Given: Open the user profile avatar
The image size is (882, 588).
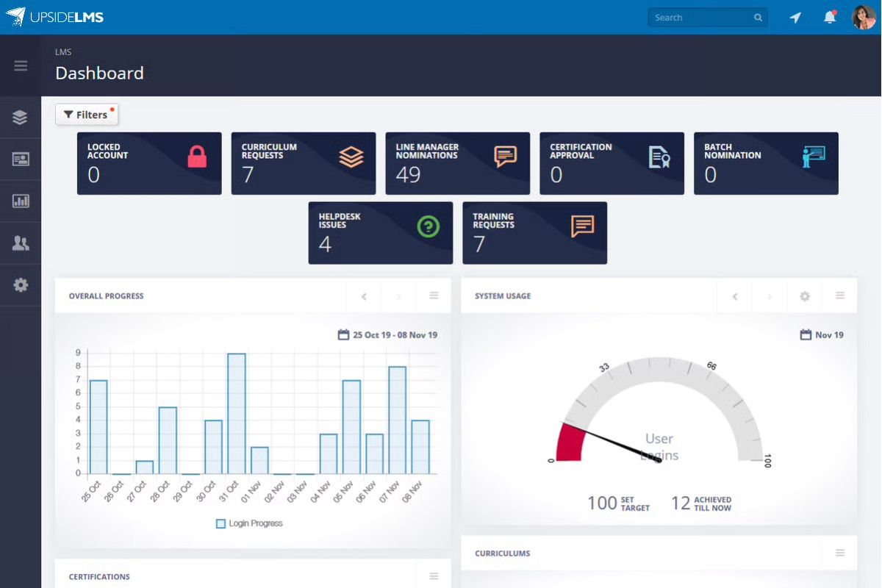Looking at the screenshot, I should [864, 17].
